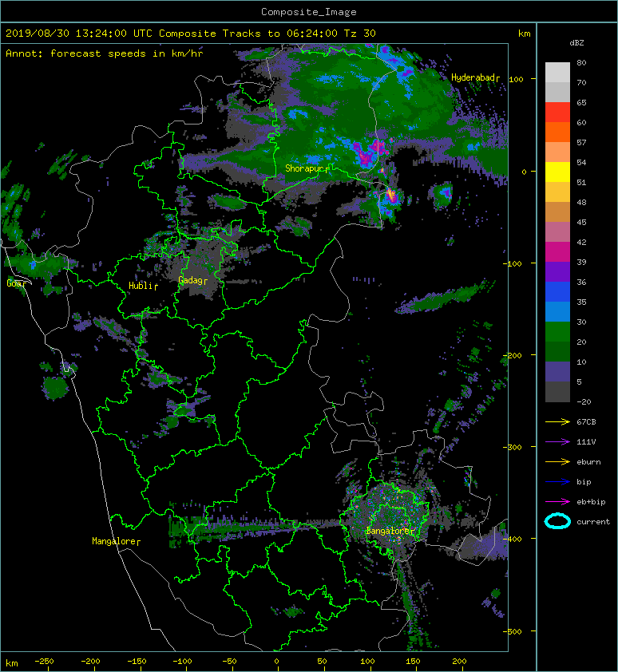Click the magenta storm core northeast of Shorapur

click(x=370, y=154)
